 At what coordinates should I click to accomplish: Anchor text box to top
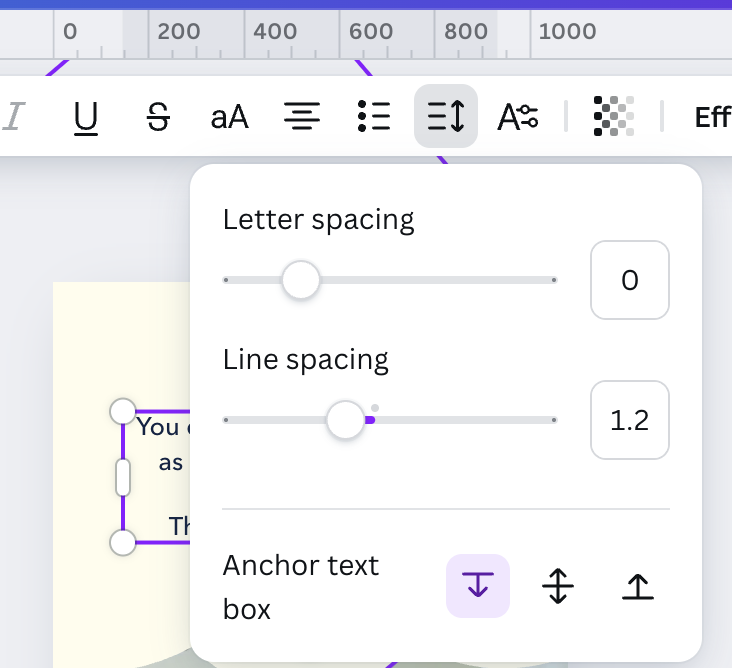coord(478,586)
